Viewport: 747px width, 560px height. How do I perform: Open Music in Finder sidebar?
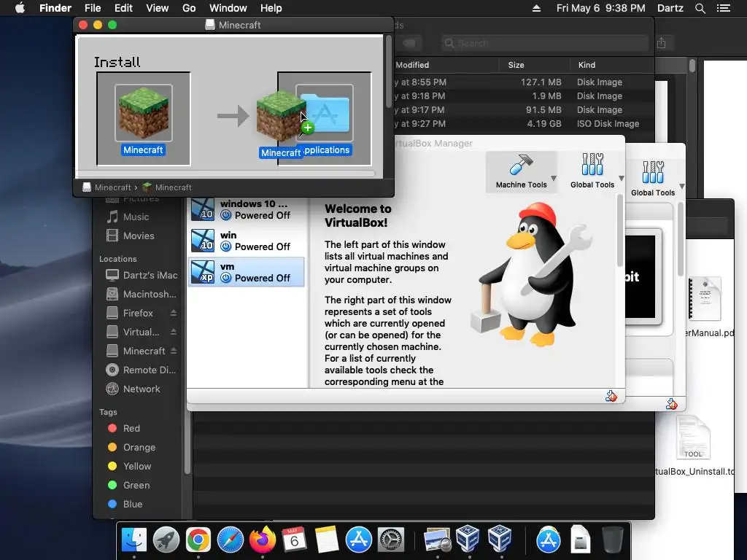coord(136,217)
